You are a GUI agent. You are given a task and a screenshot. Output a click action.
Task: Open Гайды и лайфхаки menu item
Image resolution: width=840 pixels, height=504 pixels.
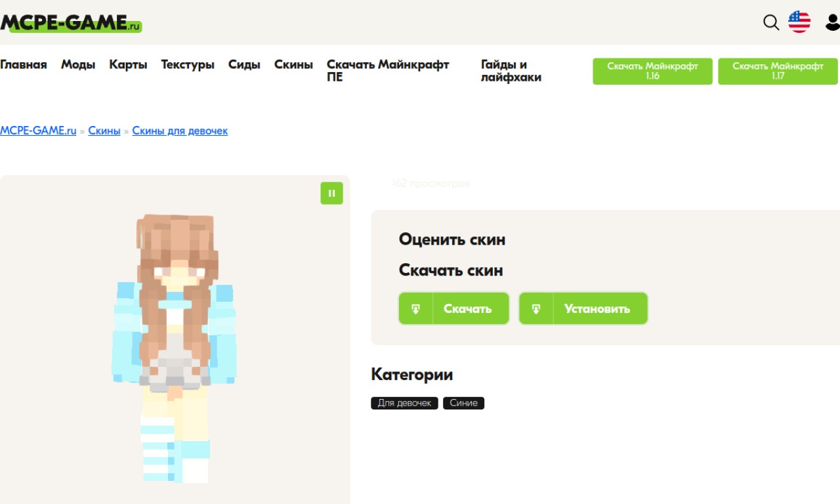tap(511, 71)
